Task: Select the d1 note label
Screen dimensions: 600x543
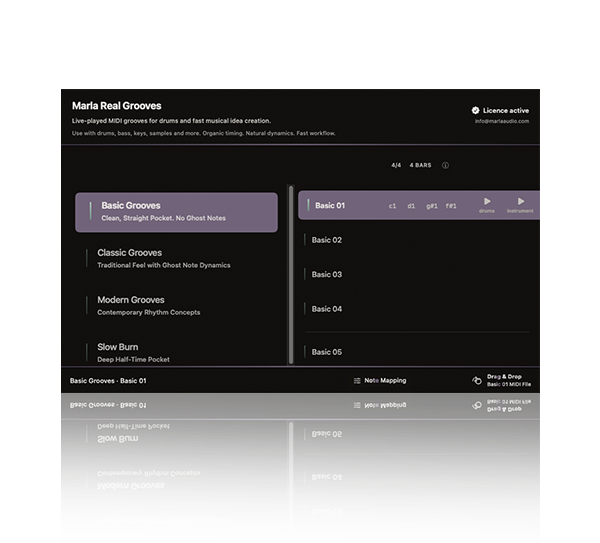Action: 411,206
